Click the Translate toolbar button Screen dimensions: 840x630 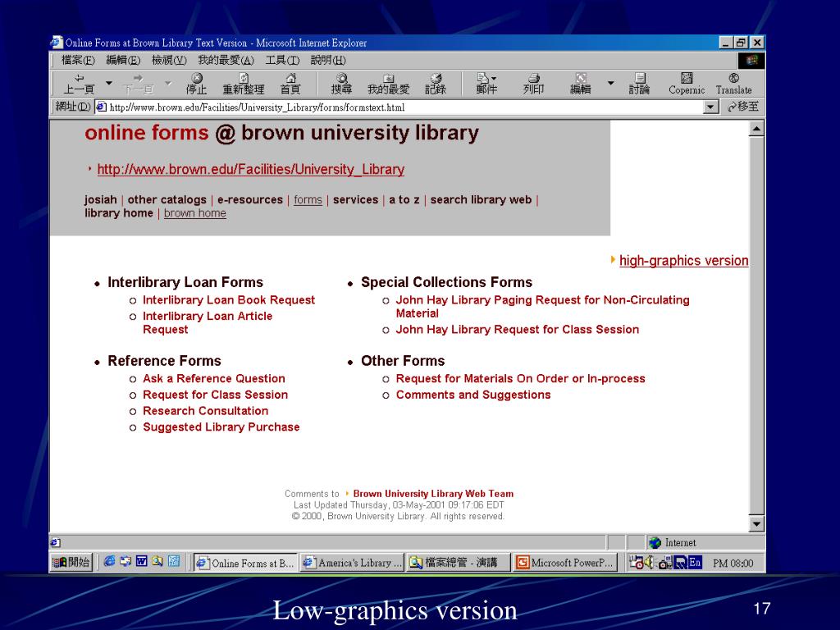click(x=734, y=84)
